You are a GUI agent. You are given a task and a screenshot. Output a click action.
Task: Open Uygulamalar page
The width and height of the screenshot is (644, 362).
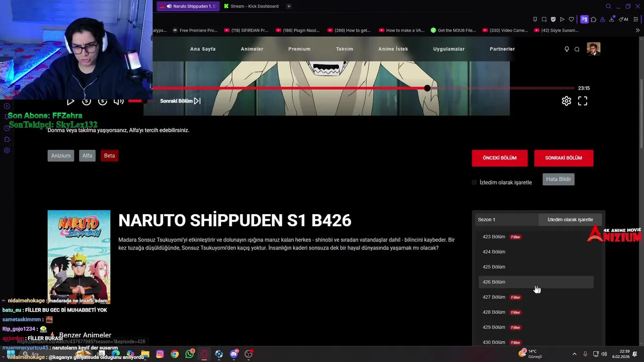449,49
